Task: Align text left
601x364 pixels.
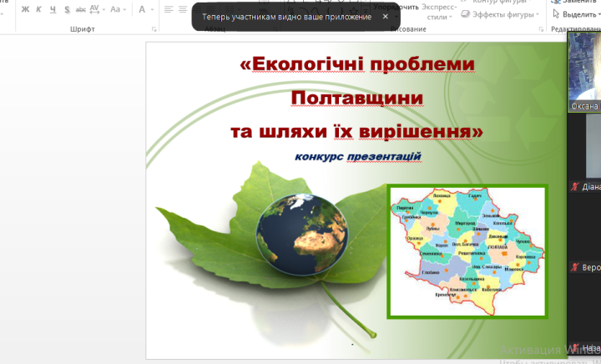Action: point(169,9)
